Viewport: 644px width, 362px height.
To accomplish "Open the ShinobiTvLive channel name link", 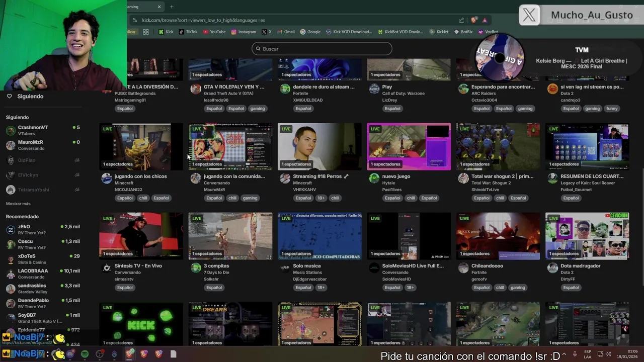I will (485, 190).
